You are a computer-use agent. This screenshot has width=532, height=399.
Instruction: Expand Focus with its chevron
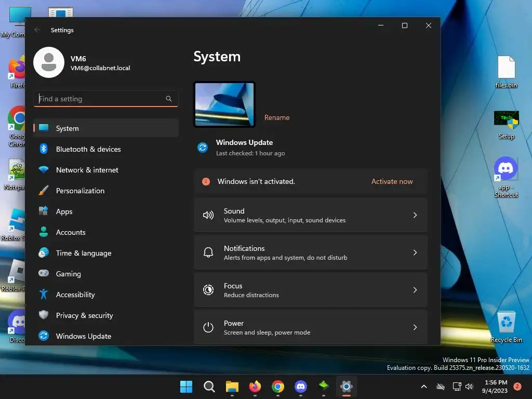pos(415,290)
